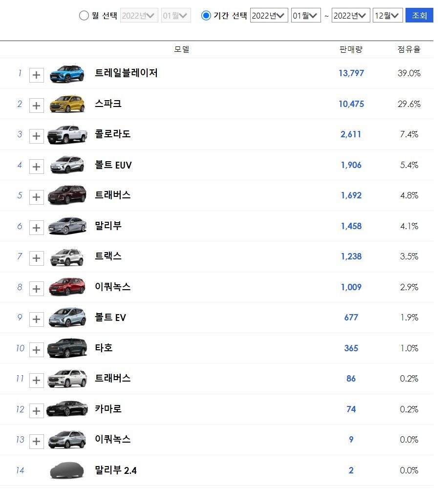
Task: Select the 월 선택 radio button
Action: coord(84,15)
